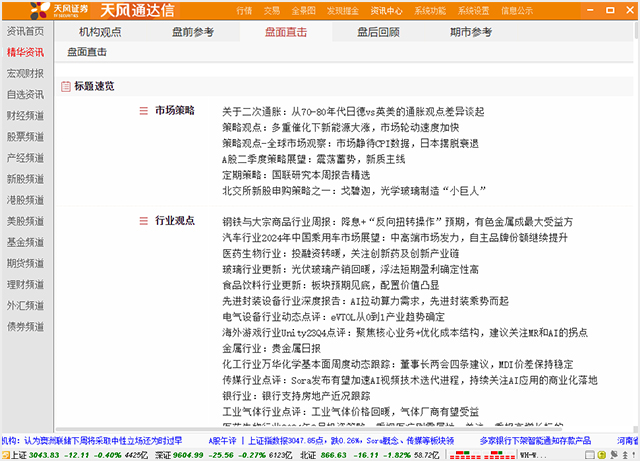Image resolution: width=640 pixels, height=461 pixels.
Task: Open 债券频道 in the sidebar
Action: pyautogui.click(x=25, y=327)
